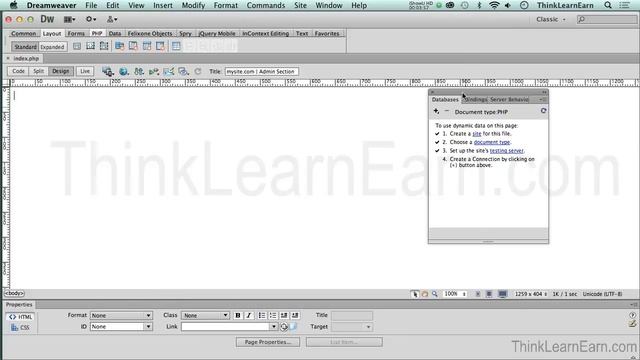Switch to Design view
Image resolution: width=640 pixels, height=360 pixels.
point(60,71)
